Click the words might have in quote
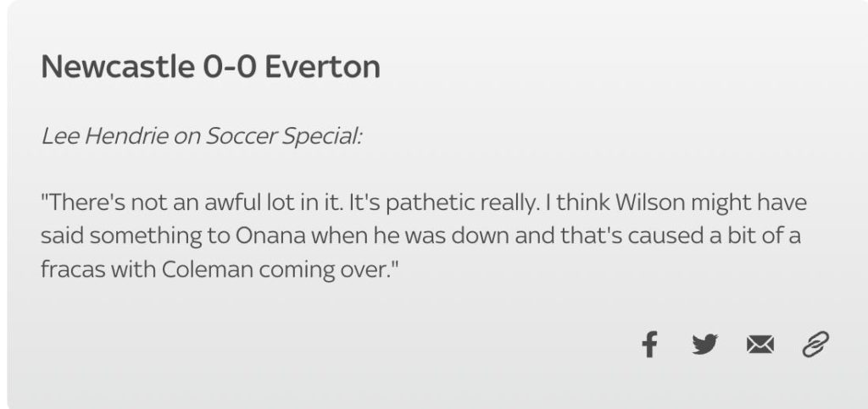Image resolution: width=868 pixels, height=409 pixels. (x=744, y=203)
